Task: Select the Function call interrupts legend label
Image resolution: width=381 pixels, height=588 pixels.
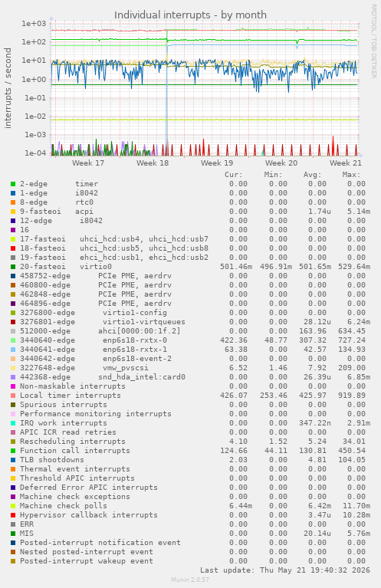Action: [x=75, y=450]
